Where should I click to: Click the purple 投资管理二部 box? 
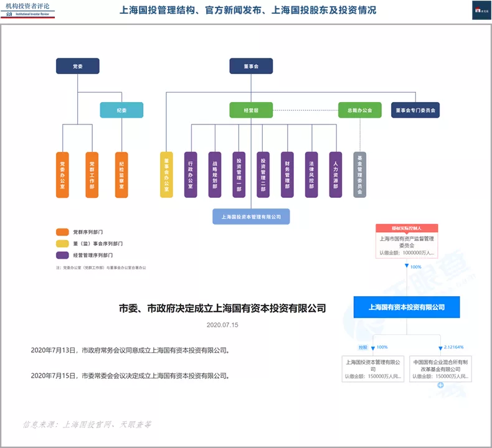click(x=263, y=175)
